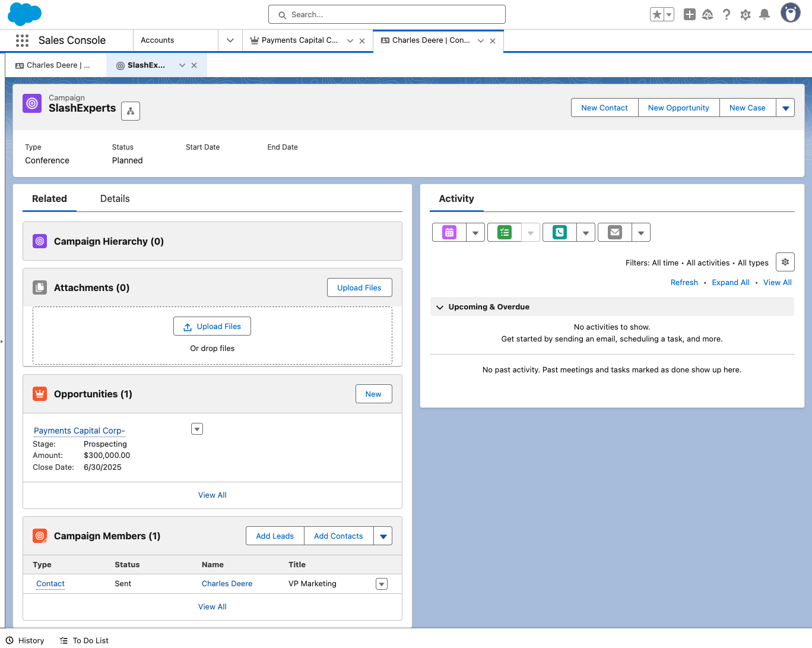Collapse the Upcoming & Overdue section
Viewport: 812px width, 648px height.
[440, 307]
